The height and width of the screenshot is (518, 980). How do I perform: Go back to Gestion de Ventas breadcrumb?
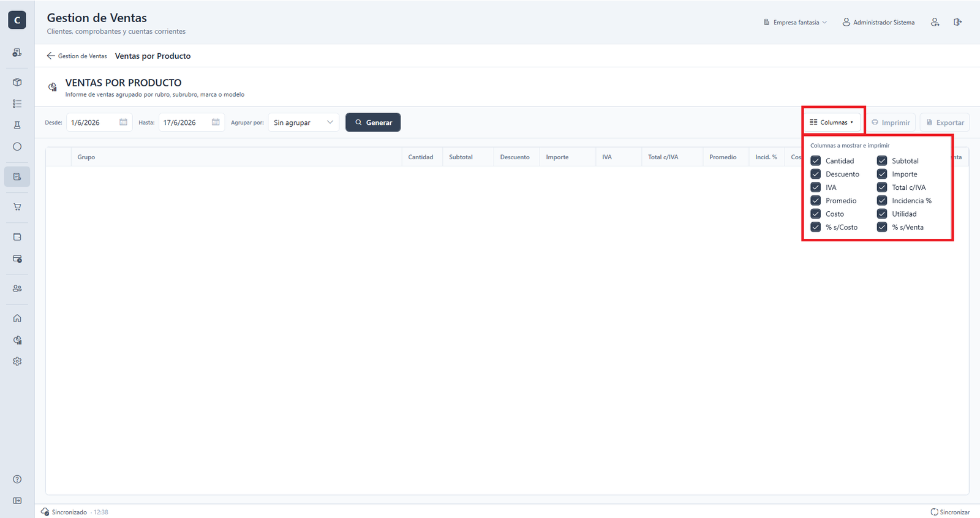pos(77,56)
